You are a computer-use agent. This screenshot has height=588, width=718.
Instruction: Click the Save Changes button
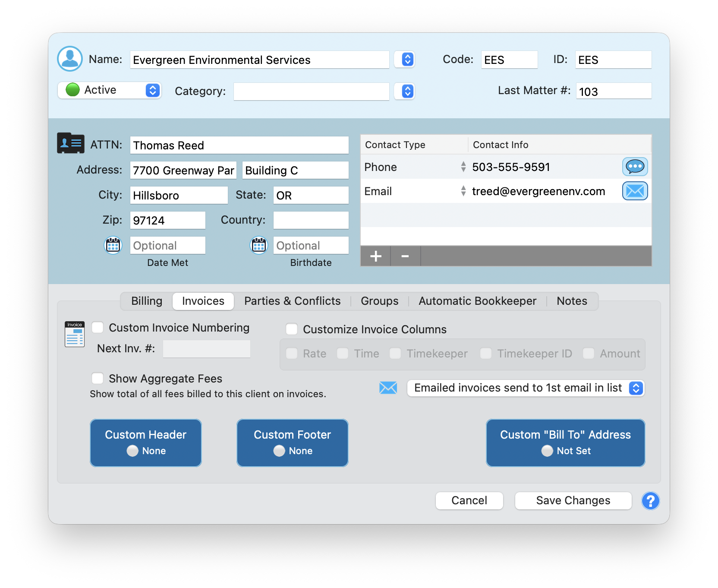pyautogui.click(x=573, y=500)
